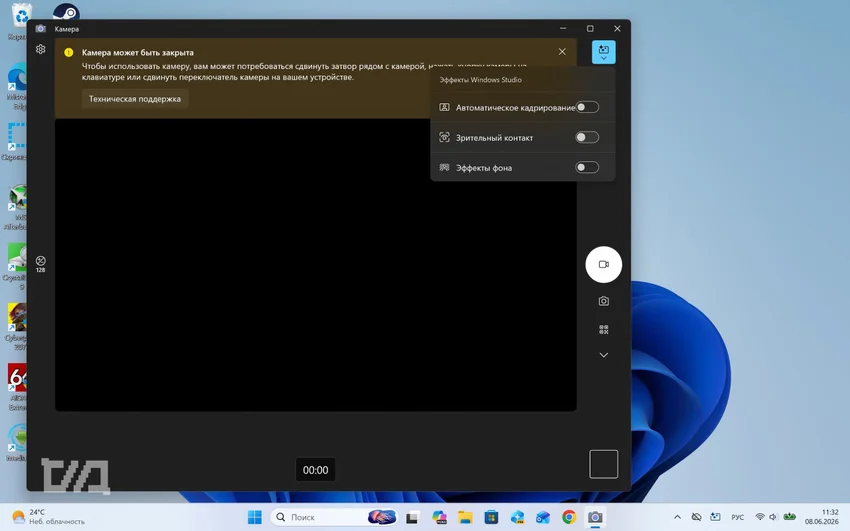The width and height of the screenshot is (850, 531).
Task: Enable Эффекты фона switch
Action: coord(587,167)
